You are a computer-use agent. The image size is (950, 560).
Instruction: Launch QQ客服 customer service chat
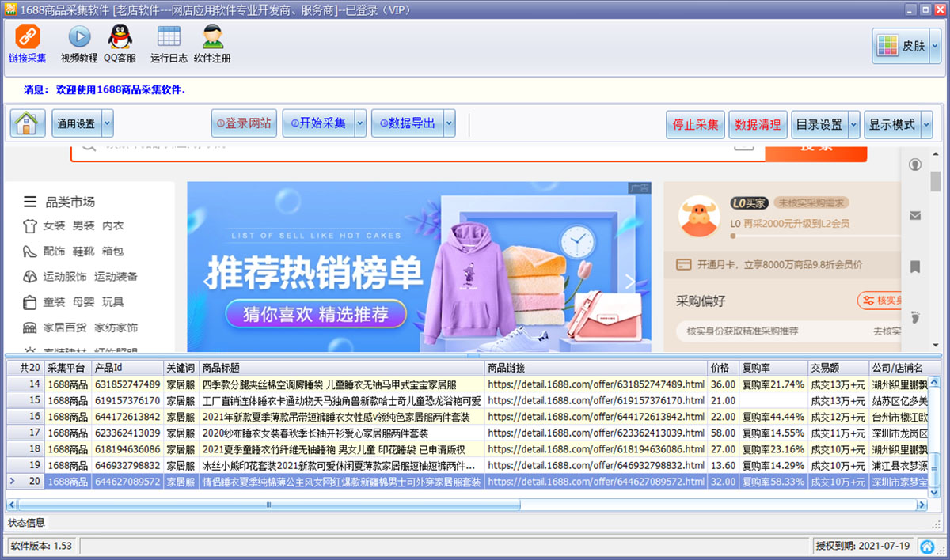point(120,44)
